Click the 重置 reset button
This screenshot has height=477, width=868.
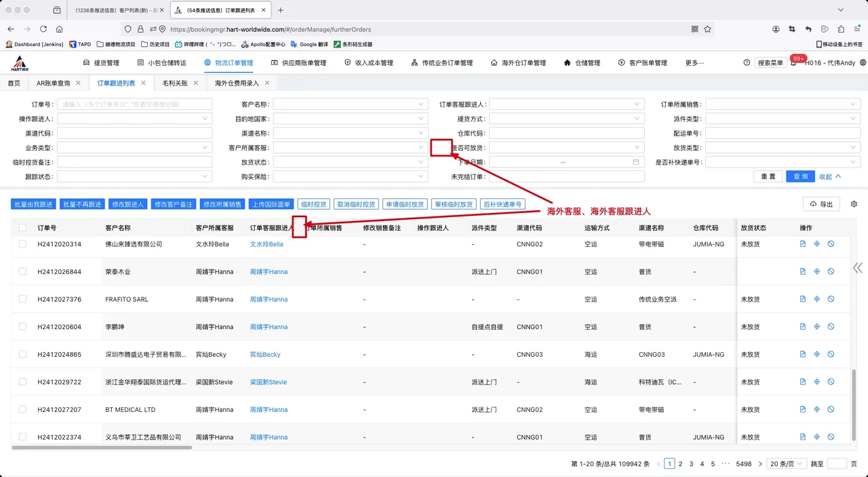tap(768, 176)
